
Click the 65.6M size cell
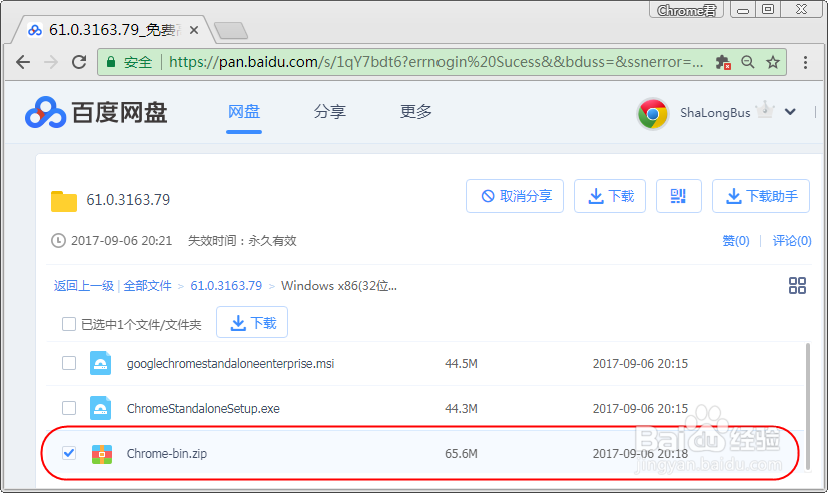coord(462,453)
